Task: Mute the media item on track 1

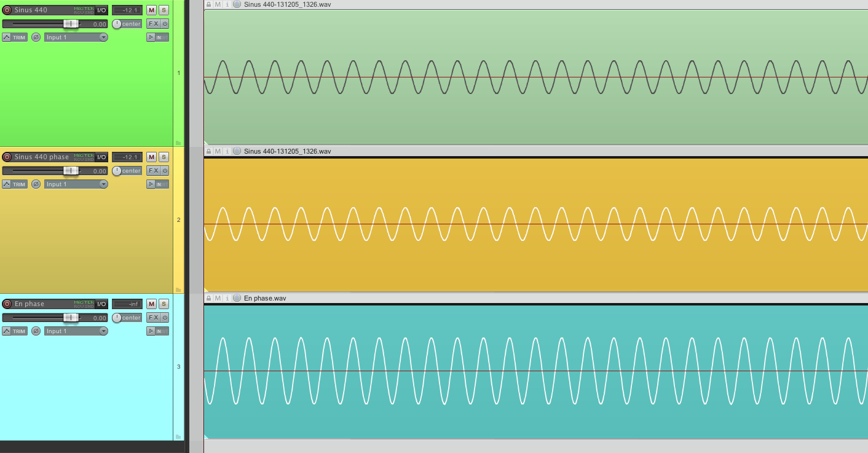Action: (x=218, y=4)
